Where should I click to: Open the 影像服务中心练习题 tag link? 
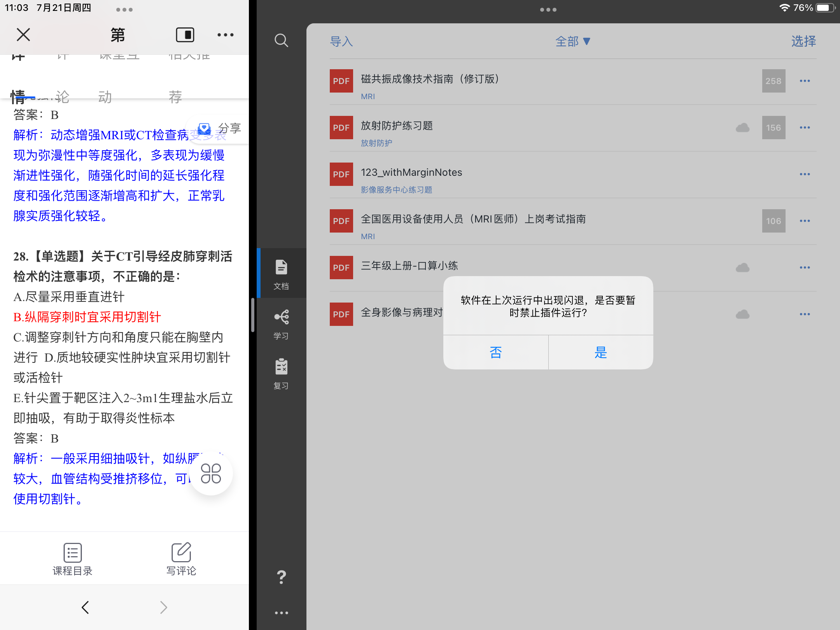[x=396, y=190]
